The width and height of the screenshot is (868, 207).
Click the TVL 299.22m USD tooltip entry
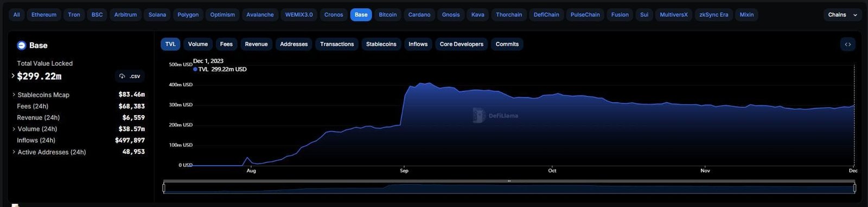point(220,70)
